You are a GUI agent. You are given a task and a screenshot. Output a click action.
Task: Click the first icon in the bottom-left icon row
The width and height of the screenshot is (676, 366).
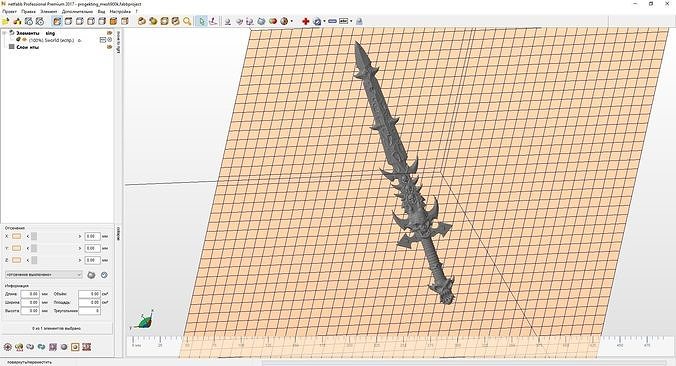(x=7, y=347)
